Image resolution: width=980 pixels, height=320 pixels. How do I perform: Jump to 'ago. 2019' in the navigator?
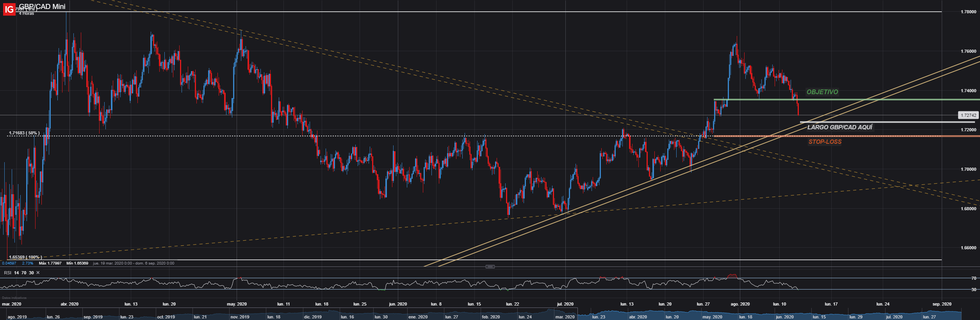17,317
